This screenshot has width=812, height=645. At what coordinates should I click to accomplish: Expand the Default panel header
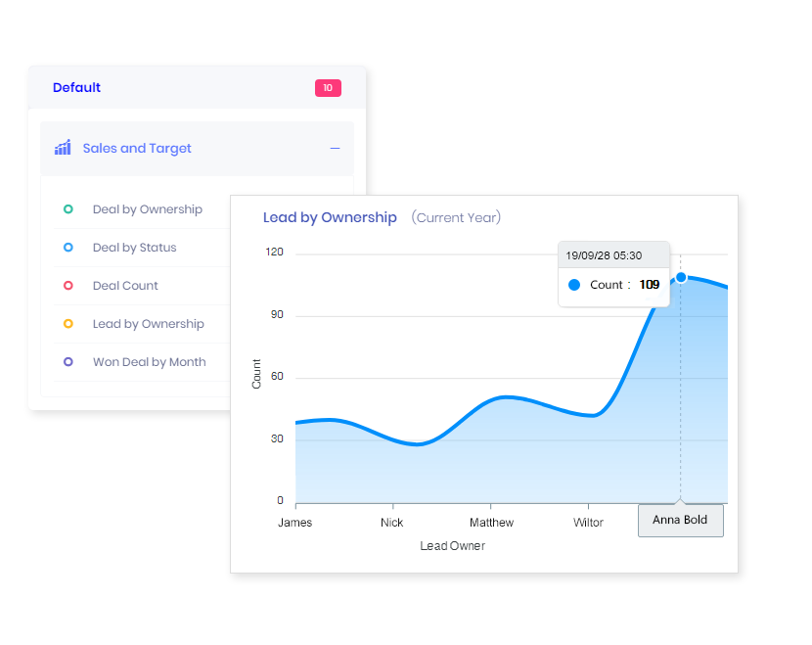tap(76, 87)
